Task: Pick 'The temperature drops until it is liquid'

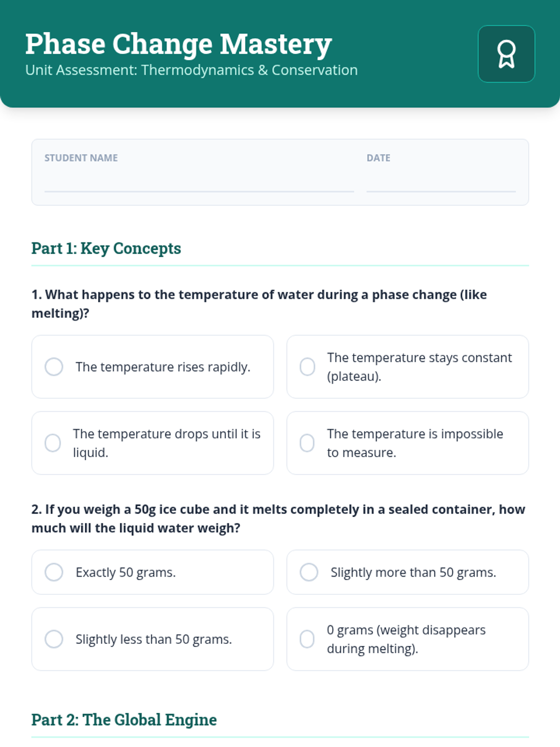Action: [53, 443]
